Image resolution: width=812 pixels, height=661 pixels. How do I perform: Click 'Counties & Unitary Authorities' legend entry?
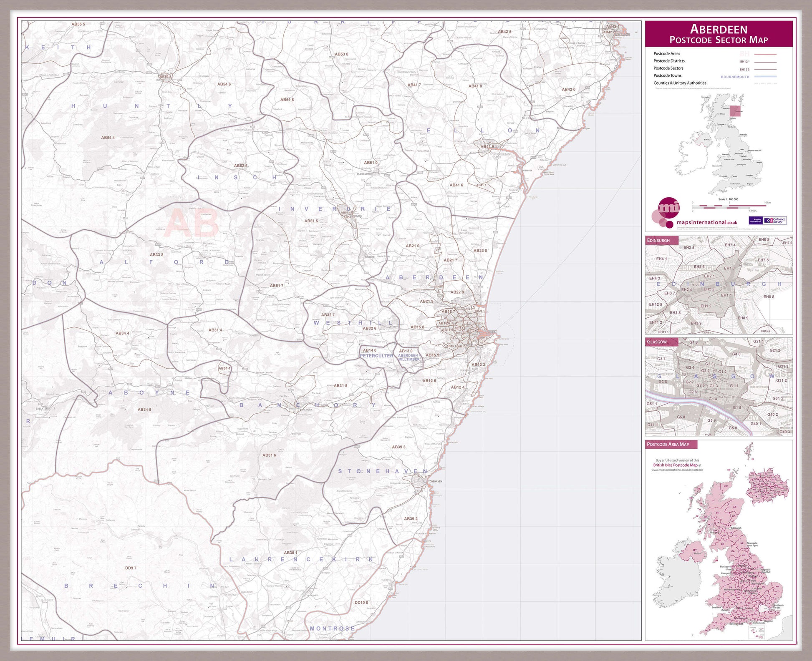tap(680, 83)
